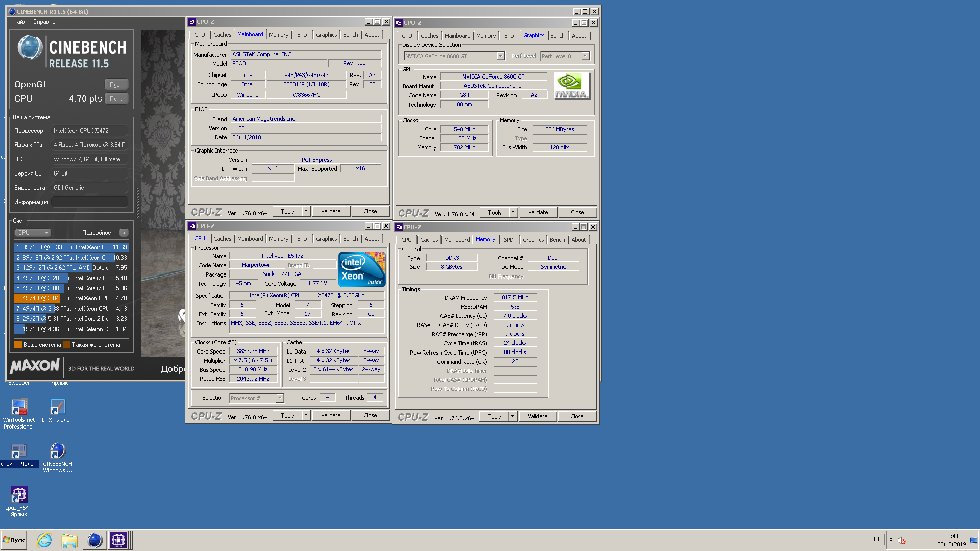
Task: Click Validate in CPU window
Action: 331,415
